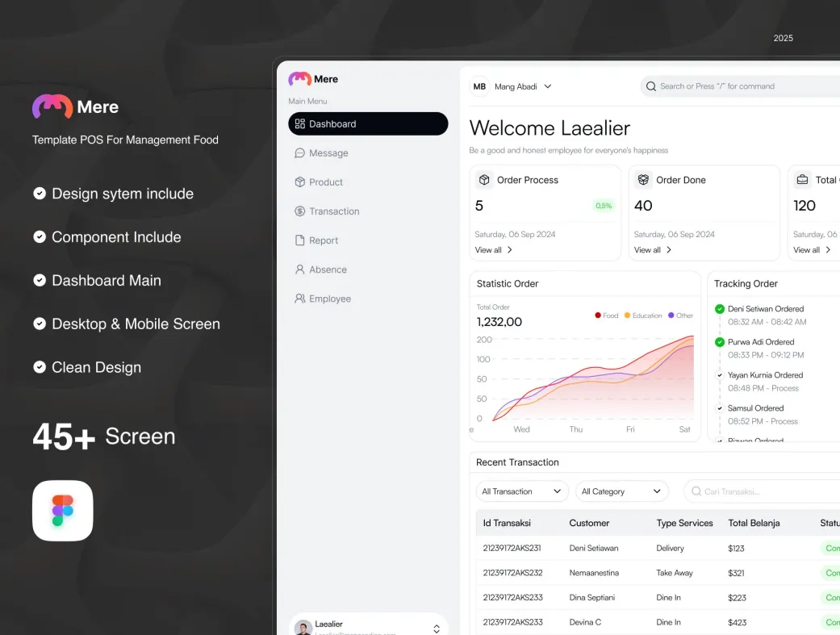The width and height of the screenshot is (840, 635).
Task: Click the red Food legend dot
Action: (x=598, y=315)
